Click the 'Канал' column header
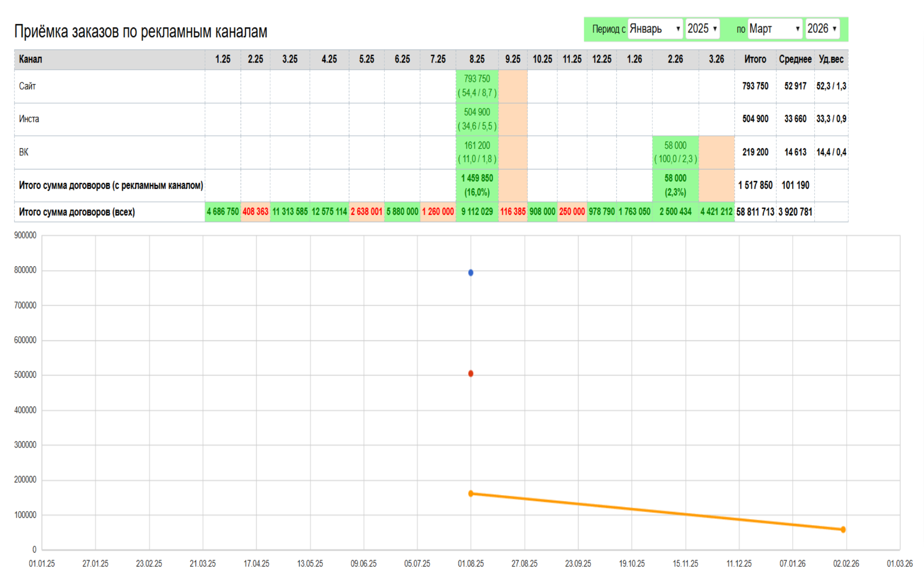Image resolution: width=924 pixels, height=578 pixels. coord(30,59)
